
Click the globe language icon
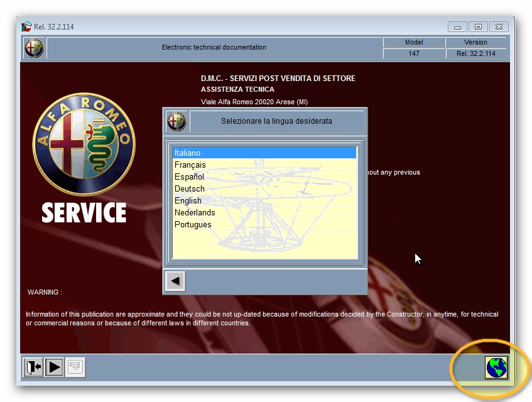(x=496, y=367)
